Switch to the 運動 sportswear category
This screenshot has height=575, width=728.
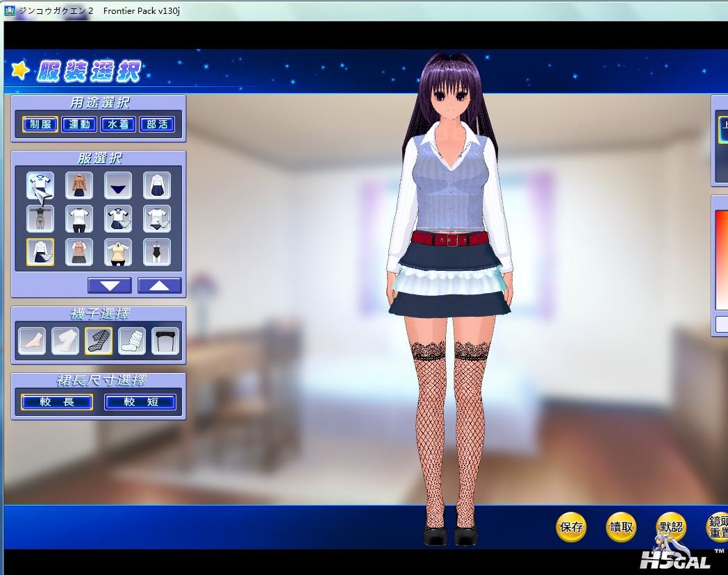pos(79,124)
